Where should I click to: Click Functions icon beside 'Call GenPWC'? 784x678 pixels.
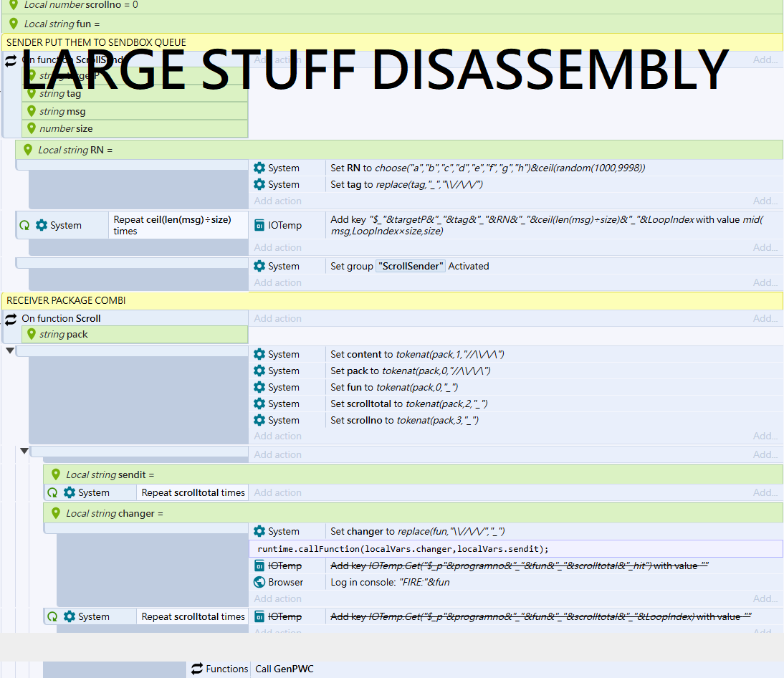coord(197,669)
